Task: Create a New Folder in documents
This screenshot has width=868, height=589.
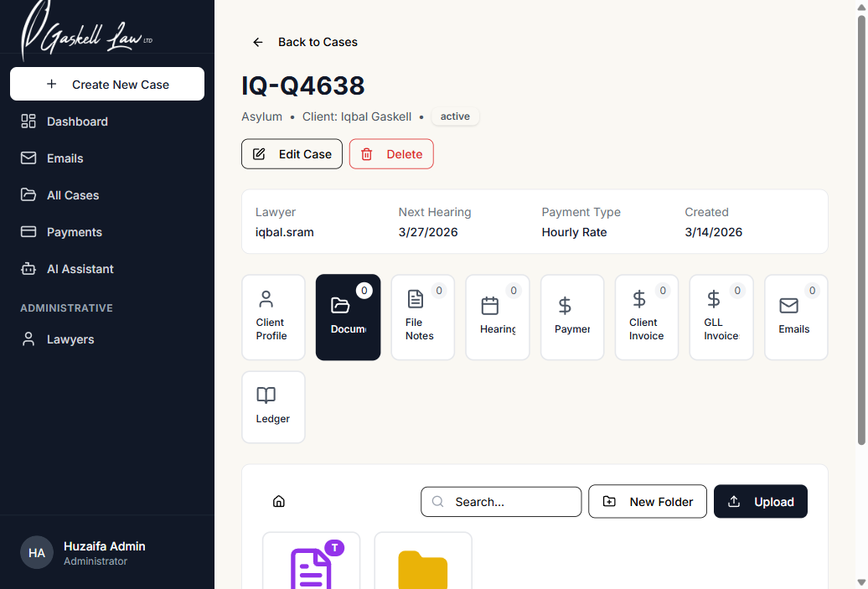Action: 648,501
